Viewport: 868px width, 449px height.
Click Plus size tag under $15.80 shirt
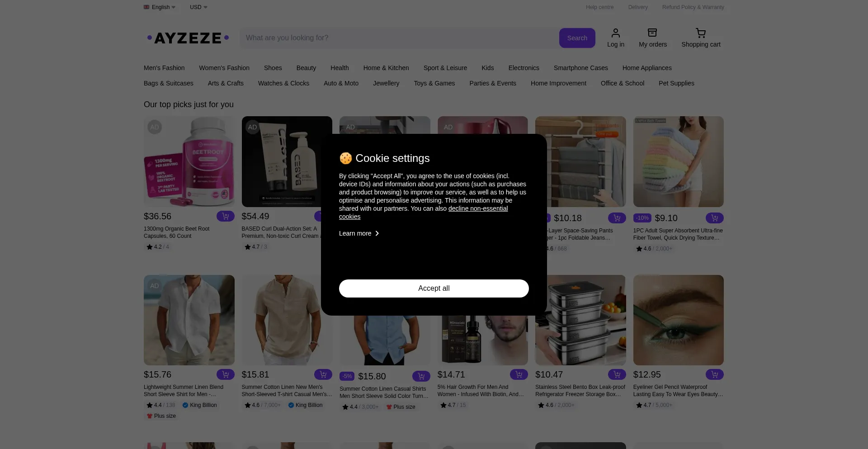[x=401, y=407]
